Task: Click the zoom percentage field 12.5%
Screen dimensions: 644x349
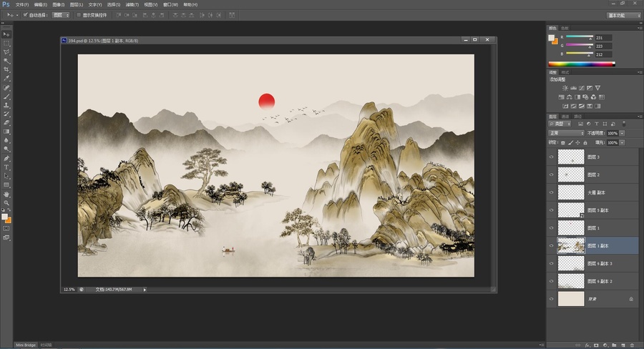Action: (x=69, y=290)
